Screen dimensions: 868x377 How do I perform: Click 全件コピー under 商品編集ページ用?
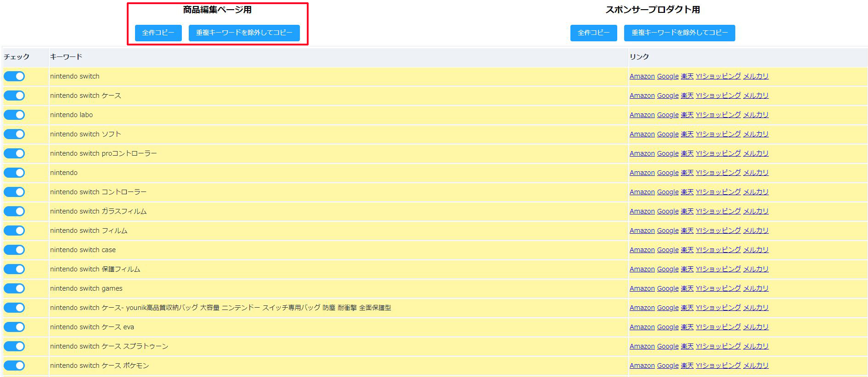pyautogui.click(x=158, y=33)
